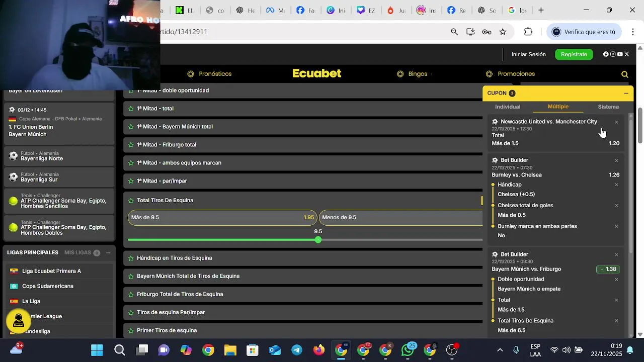Delete the Total Tiros De Esquina coupon selection

tap(616, 321)
